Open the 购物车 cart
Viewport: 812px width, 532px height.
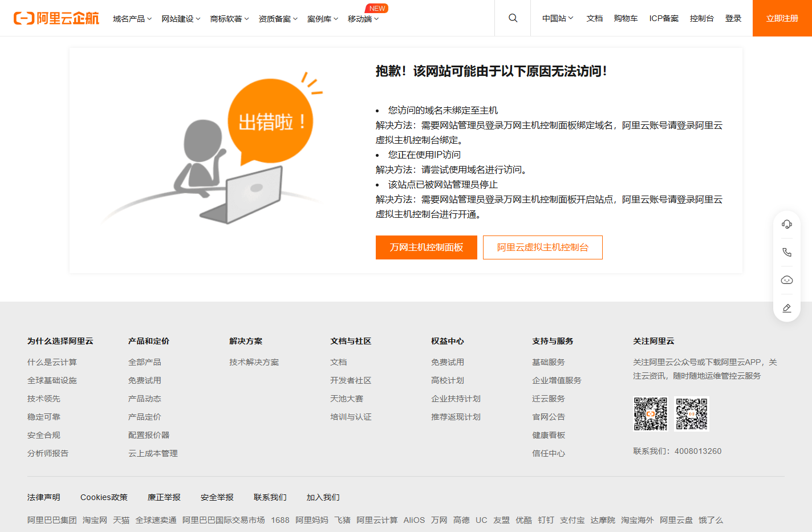coord(626,18)
